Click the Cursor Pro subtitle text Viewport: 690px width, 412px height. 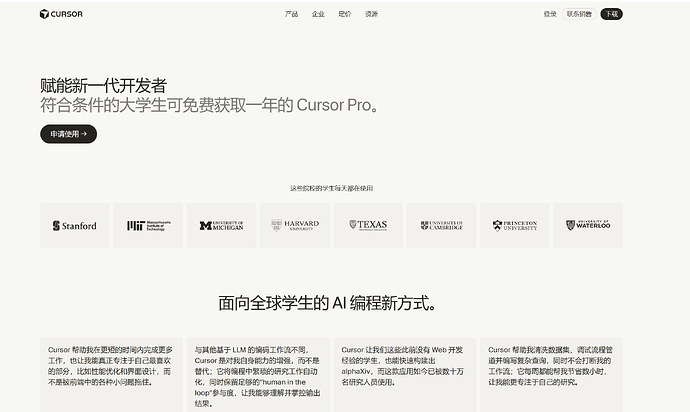(209, 105)
